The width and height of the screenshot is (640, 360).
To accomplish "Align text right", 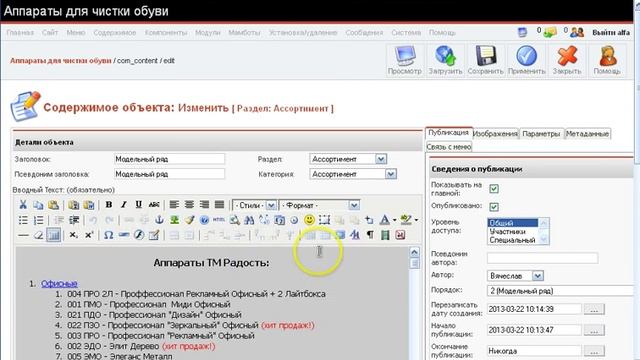I will click(204, 205).
